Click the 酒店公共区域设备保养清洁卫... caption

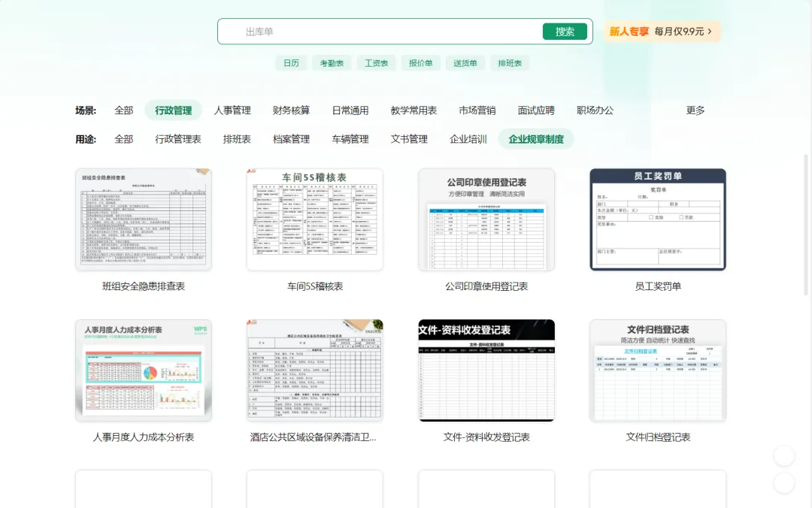pos(314,437)
